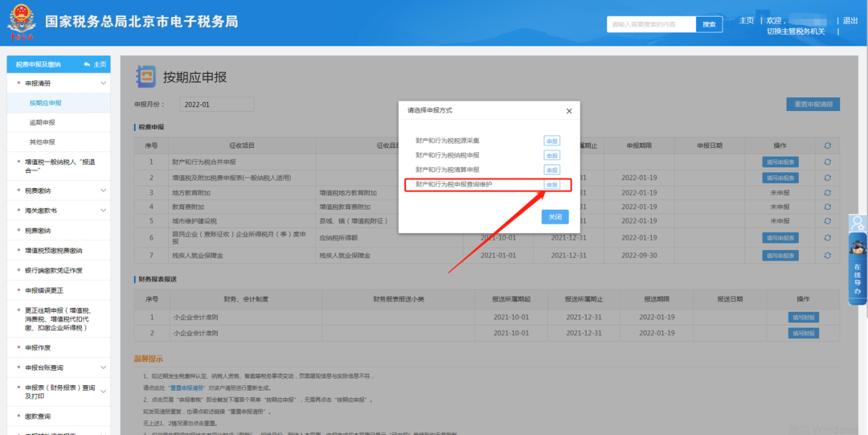Refresh the 地方教育附加 row

tap(828, 193)
